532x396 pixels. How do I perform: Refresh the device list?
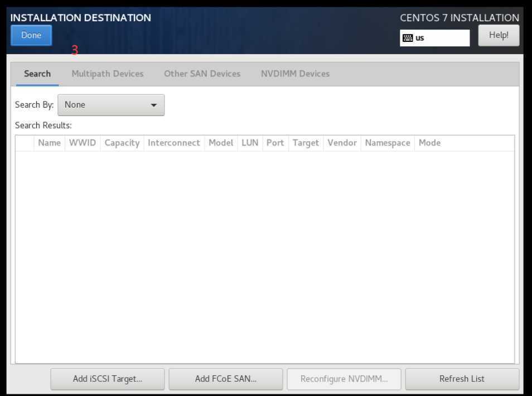[x=462, y=379]
